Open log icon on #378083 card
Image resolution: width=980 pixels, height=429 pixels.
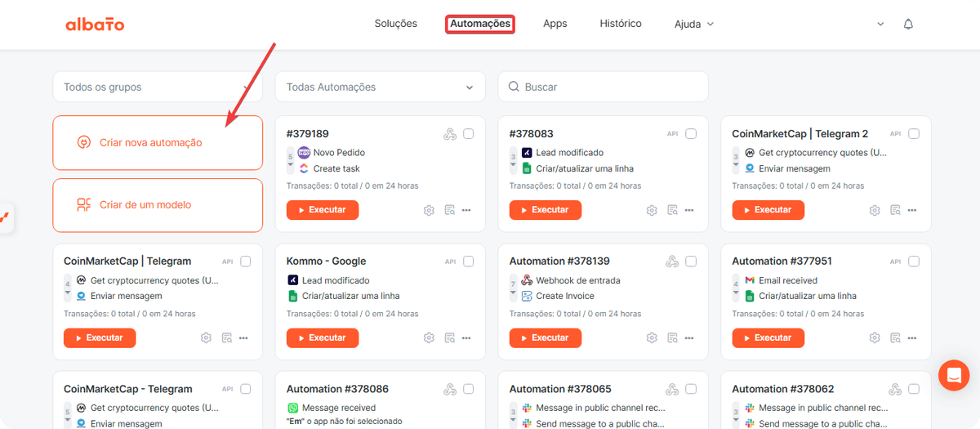tap(670, 210)
